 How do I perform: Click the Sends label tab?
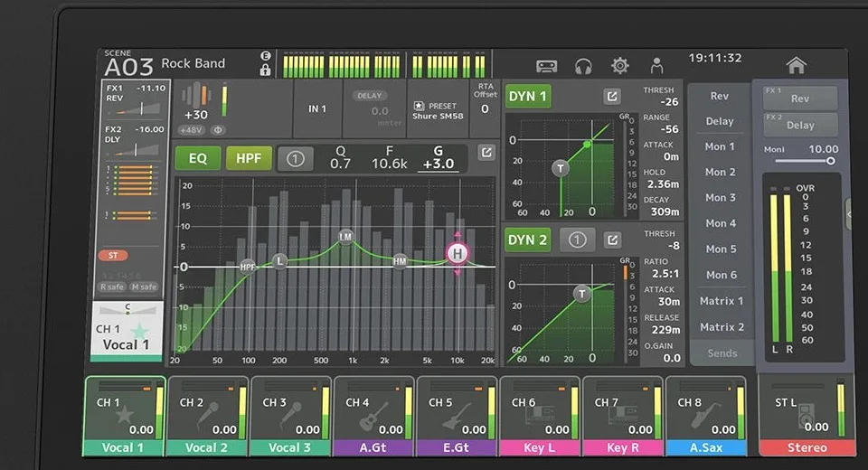pyautogui.click(x=722, y=353)
